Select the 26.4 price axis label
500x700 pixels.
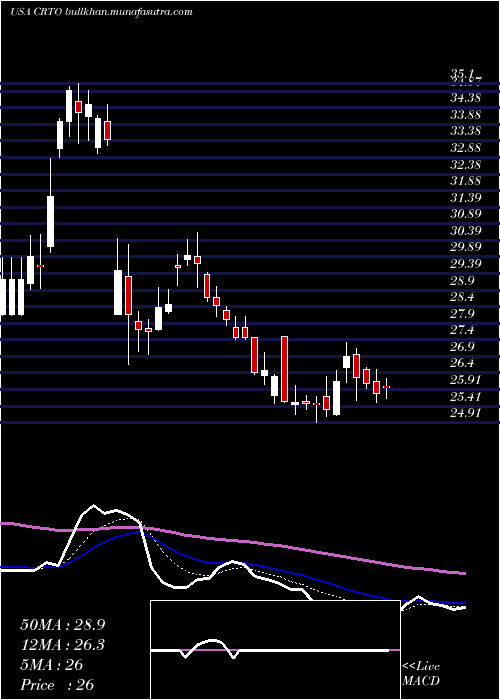coord(462,363)
